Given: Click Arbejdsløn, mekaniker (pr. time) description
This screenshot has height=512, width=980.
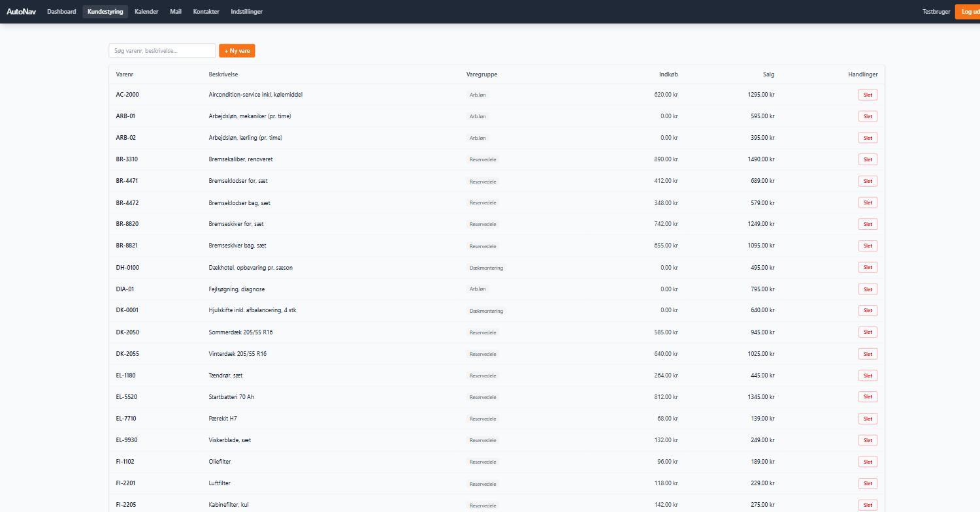Looking at the screenshot, I should tap(250, 116).
